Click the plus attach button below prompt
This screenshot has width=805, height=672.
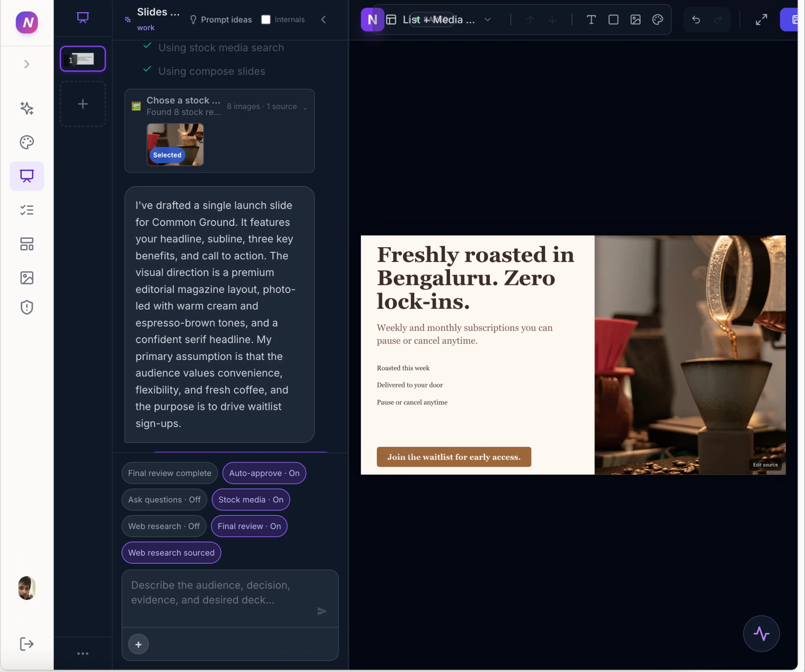(x=138, y=644)
